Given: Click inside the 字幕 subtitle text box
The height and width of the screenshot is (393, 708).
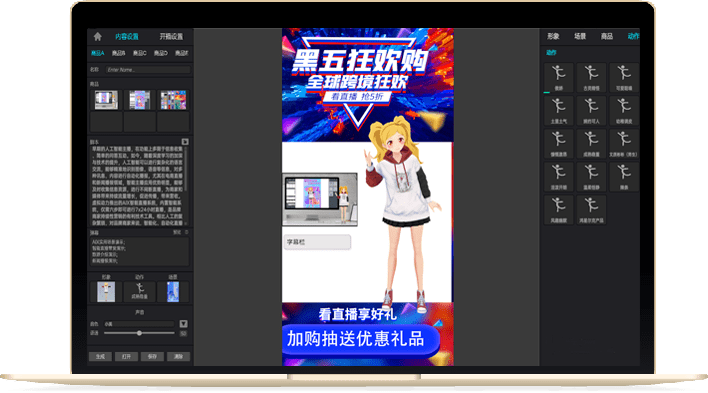Looking at the screenshot, I should 139,252.
